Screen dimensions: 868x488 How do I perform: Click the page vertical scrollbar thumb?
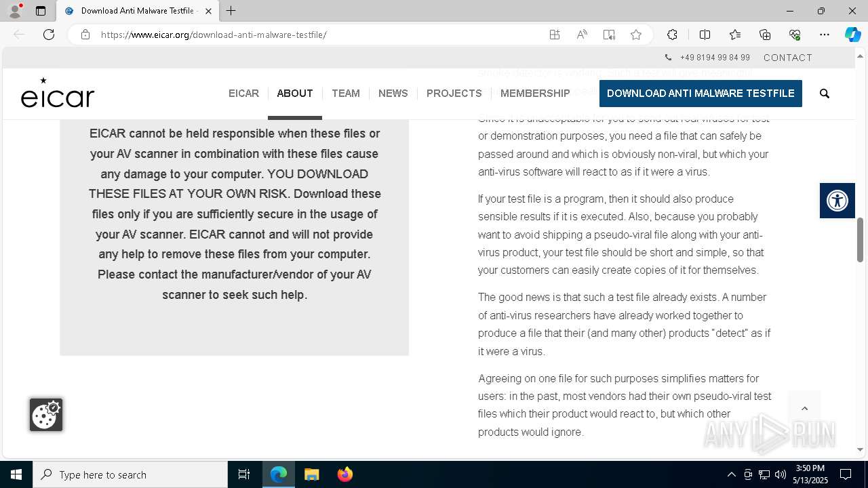pos(860,240)
